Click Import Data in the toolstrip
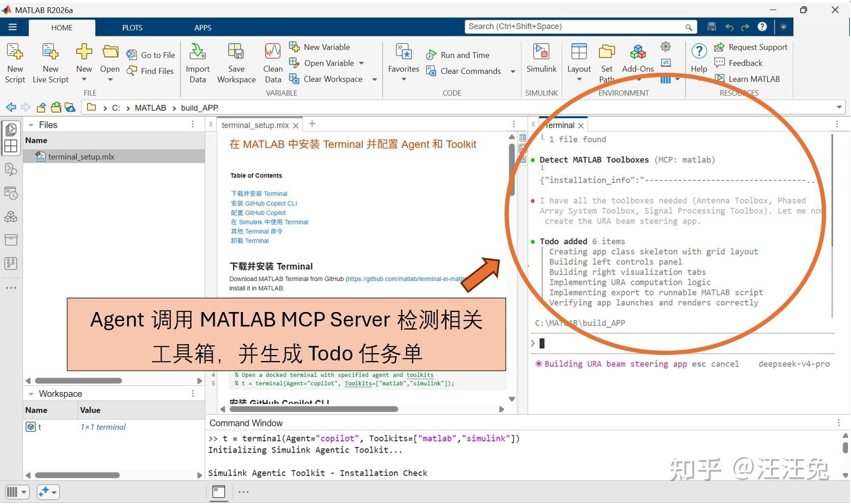This screenshot has height=504, width=851. tap(197, 63)
